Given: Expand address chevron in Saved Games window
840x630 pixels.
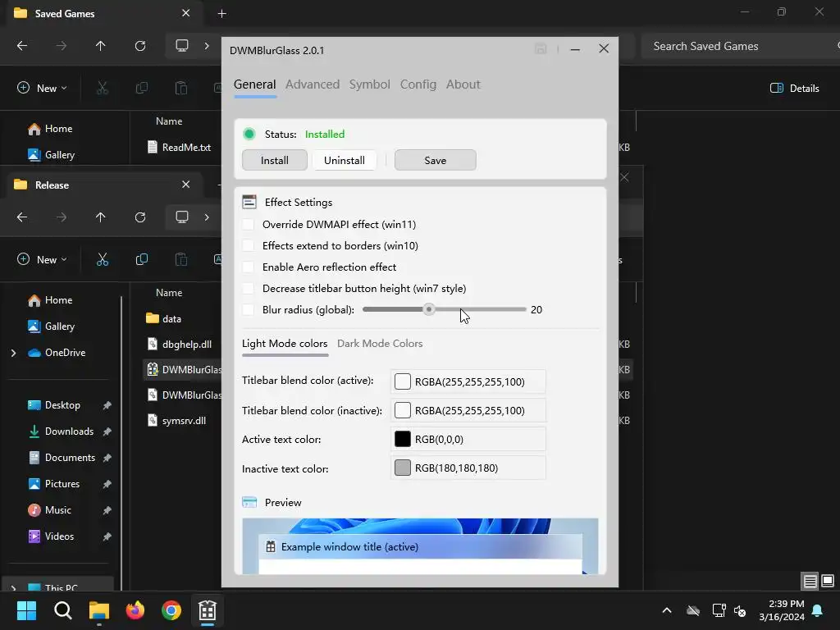Looking at the screenshot, I should 207,46.
